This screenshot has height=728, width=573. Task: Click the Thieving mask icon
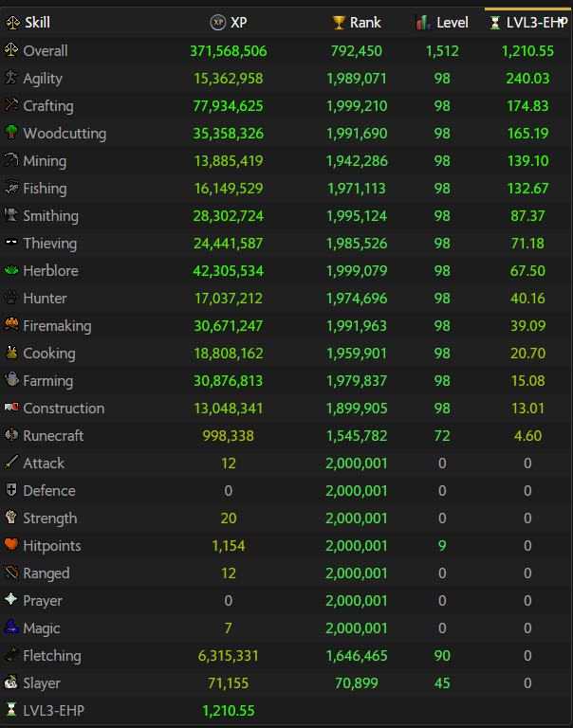[11, 242]
